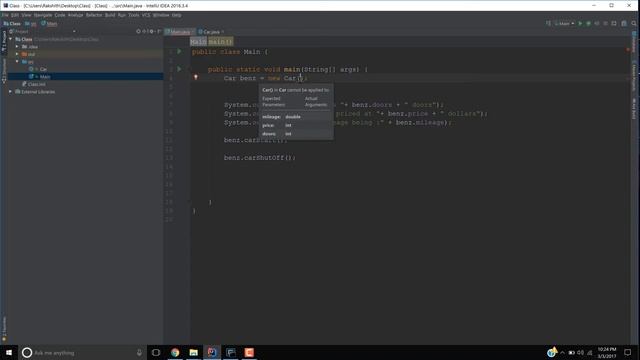Toggle the Structure side tool window tab

coord(4,71)
